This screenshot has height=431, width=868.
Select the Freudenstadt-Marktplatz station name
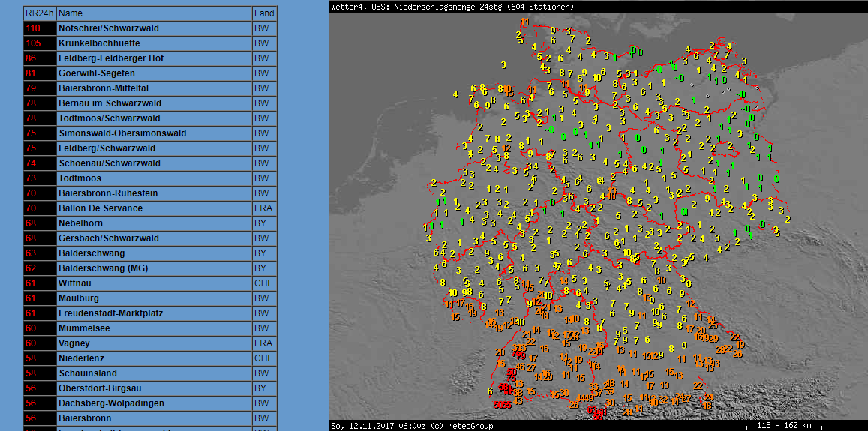point(110,313)
